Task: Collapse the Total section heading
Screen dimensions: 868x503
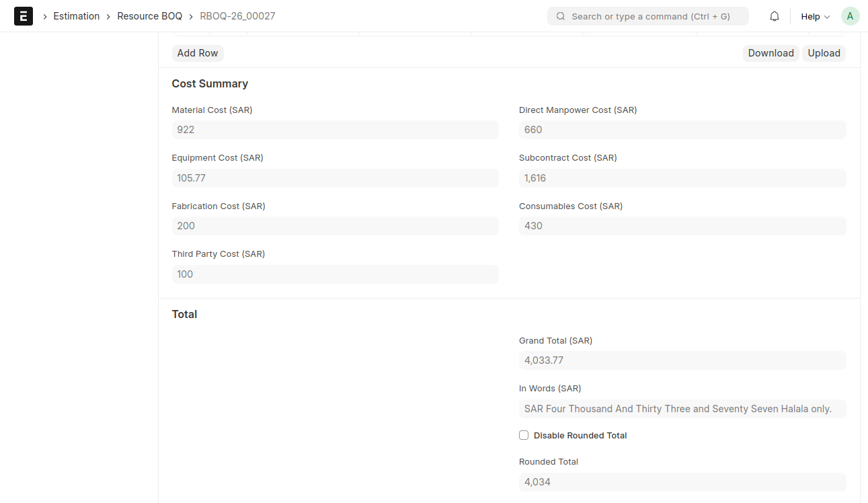Action: pos(184,314)
